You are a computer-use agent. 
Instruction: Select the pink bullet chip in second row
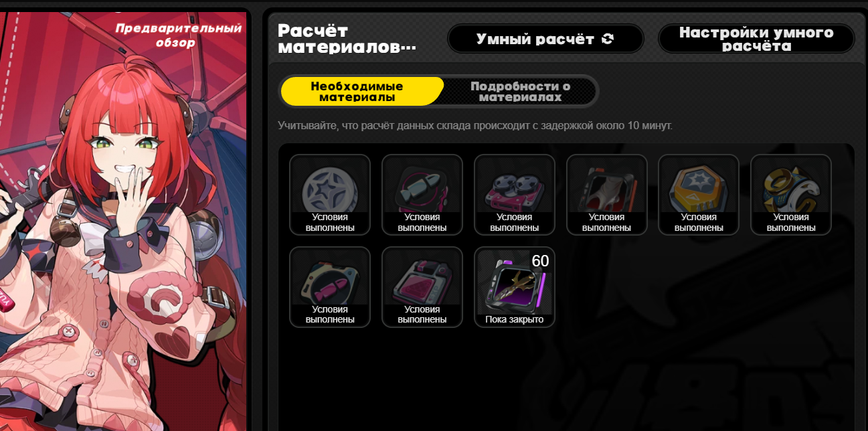pyautogui.click(x=330, y=287)
